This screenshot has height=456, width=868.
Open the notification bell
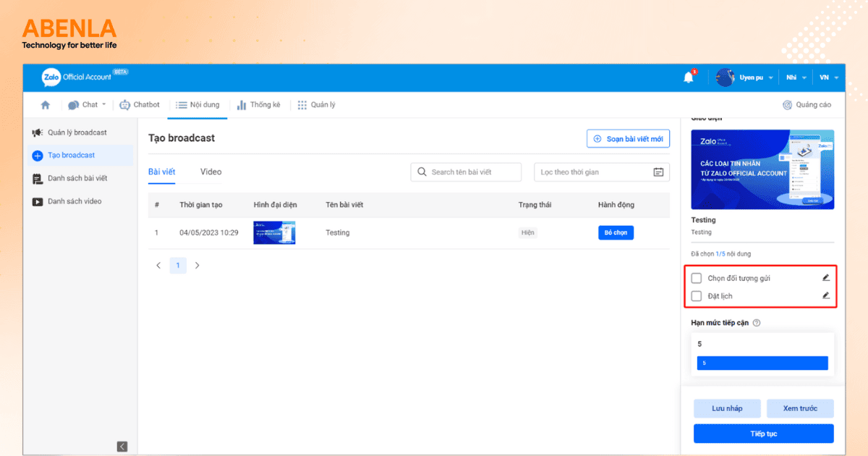[689, 77]
